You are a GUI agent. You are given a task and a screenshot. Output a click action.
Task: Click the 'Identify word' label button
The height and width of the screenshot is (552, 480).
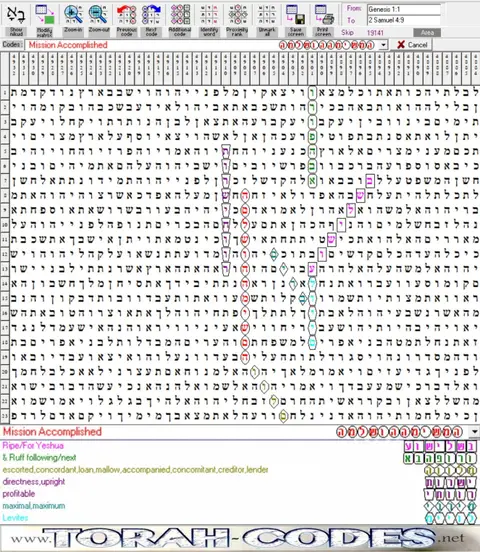point(209,32)
